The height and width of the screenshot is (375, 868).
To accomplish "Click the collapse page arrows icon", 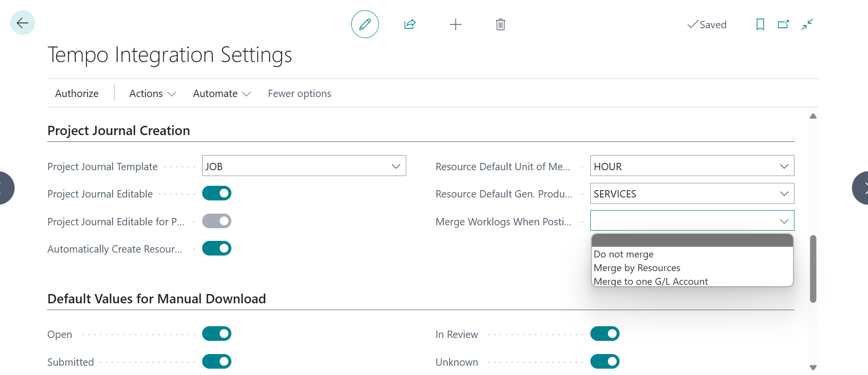I will pos(807,24).
